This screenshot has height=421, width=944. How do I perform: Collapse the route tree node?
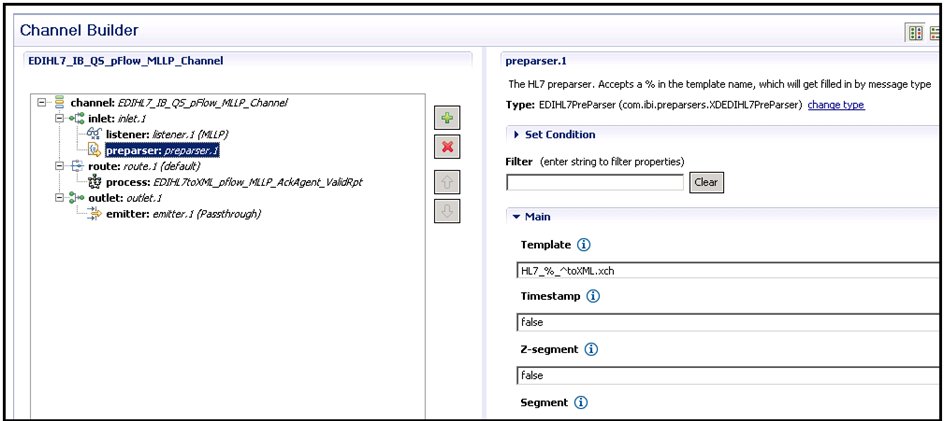60,166
